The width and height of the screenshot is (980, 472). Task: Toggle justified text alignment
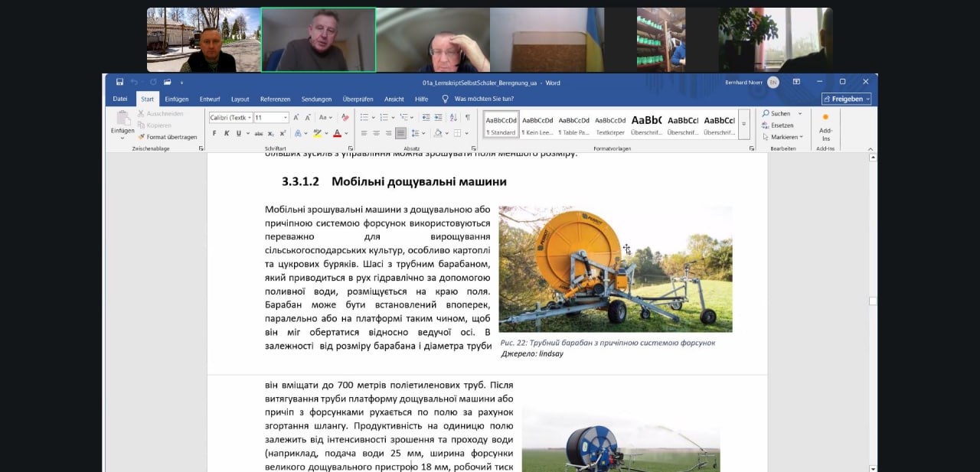pos(400,133)
